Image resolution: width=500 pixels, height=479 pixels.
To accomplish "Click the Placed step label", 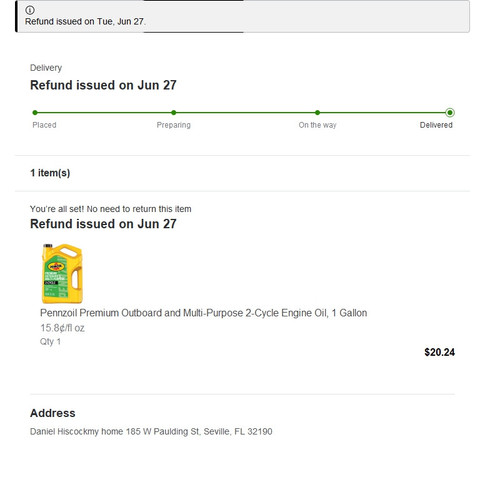I will (44, 125).
